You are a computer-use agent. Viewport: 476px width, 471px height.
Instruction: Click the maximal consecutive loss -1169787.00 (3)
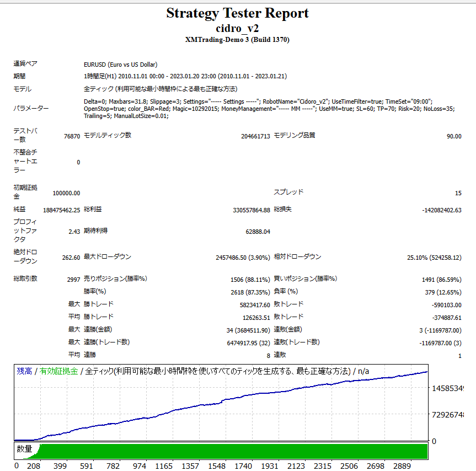coord(441,343)
